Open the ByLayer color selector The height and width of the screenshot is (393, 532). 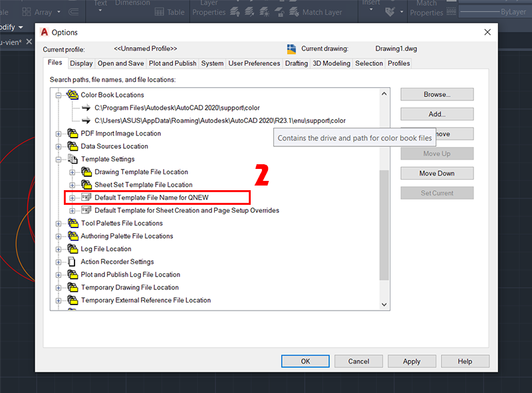click(495, 11)
